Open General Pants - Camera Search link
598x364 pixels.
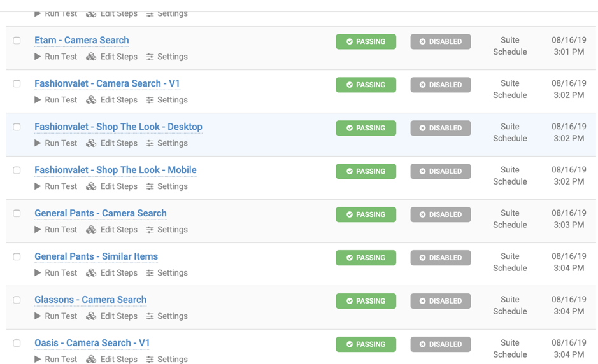click(101, 213)
